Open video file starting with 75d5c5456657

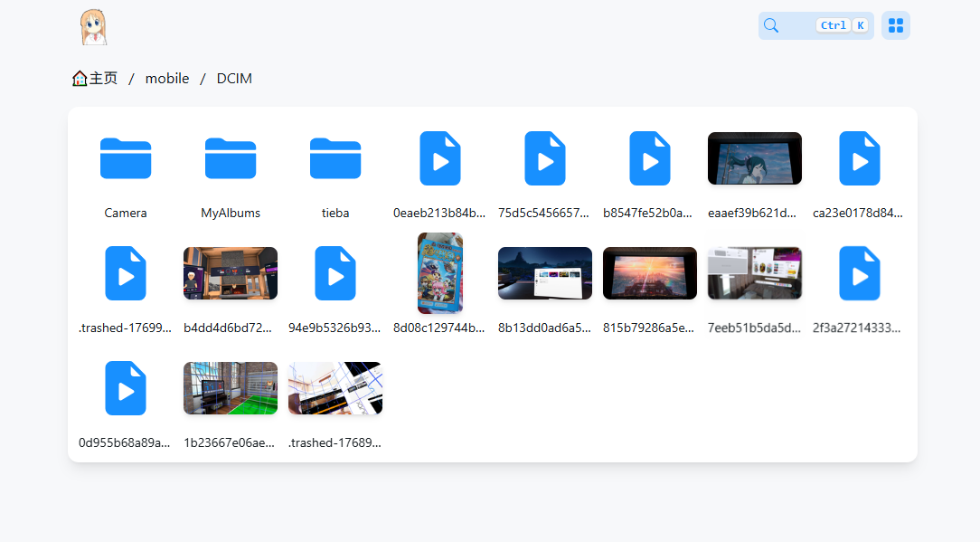(545, 159)
